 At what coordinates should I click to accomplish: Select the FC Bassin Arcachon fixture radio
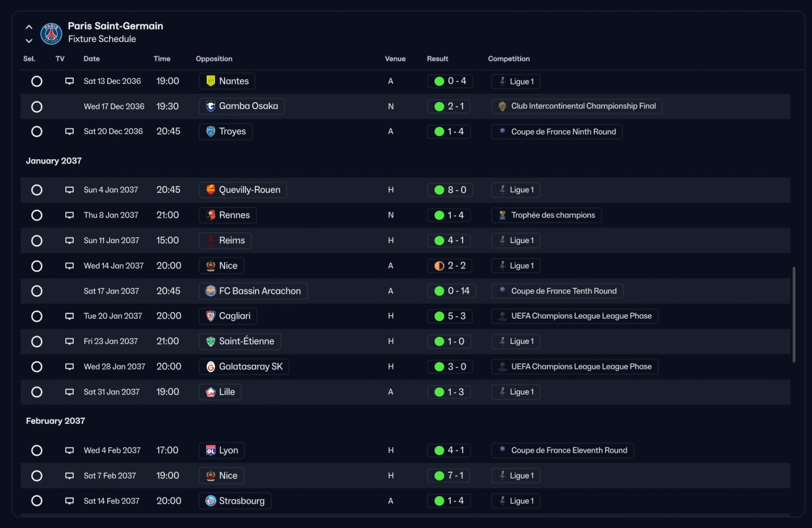(x=37, y=291)
